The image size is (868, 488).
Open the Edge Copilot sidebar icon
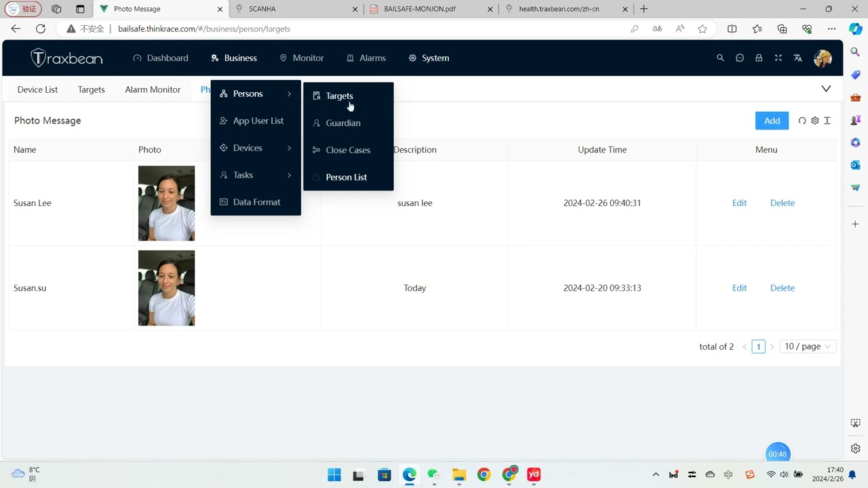pyautogui.click(x=856, y=29)
